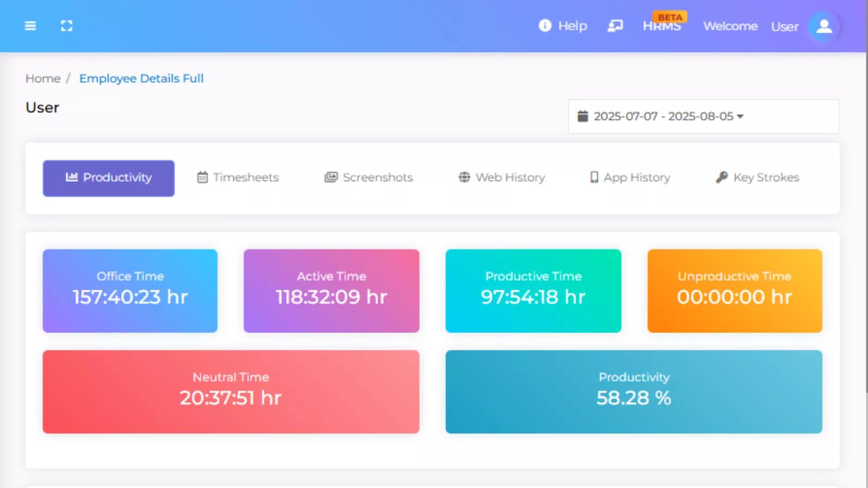Viewport: 868px width, 488px height.
Task: Switch to the Web History tab
Action: tap(501, 177)
